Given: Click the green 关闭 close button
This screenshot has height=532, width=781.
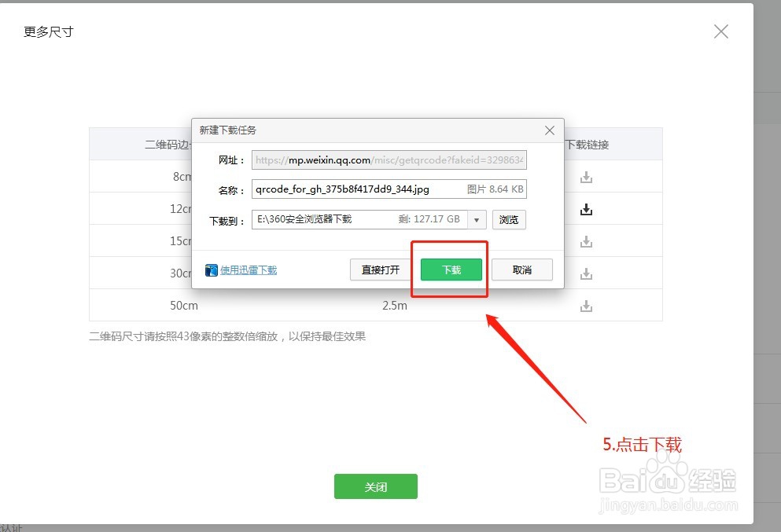Looking at the screenshot, I should click(x=375, y=486).
